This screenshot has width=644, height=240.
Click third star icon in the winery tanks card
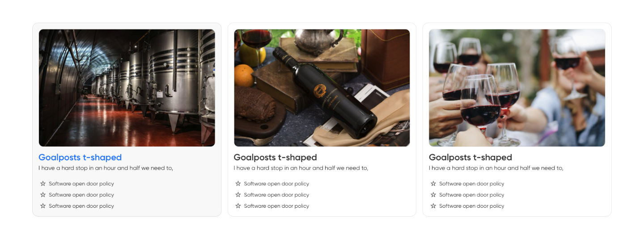point(43,206)
